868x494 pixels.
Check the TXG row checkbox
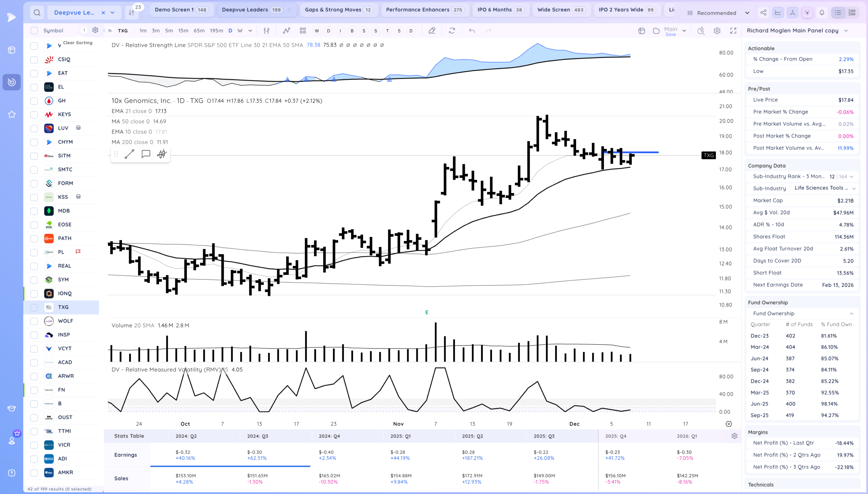[34, 307]
